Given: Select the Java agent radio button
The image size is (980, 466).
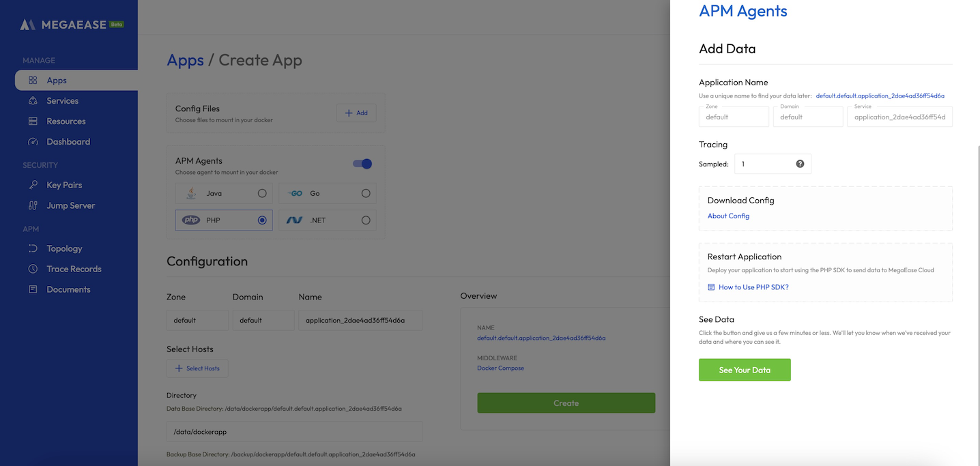Looking at the screenshot, I should [x=262, y=193].
